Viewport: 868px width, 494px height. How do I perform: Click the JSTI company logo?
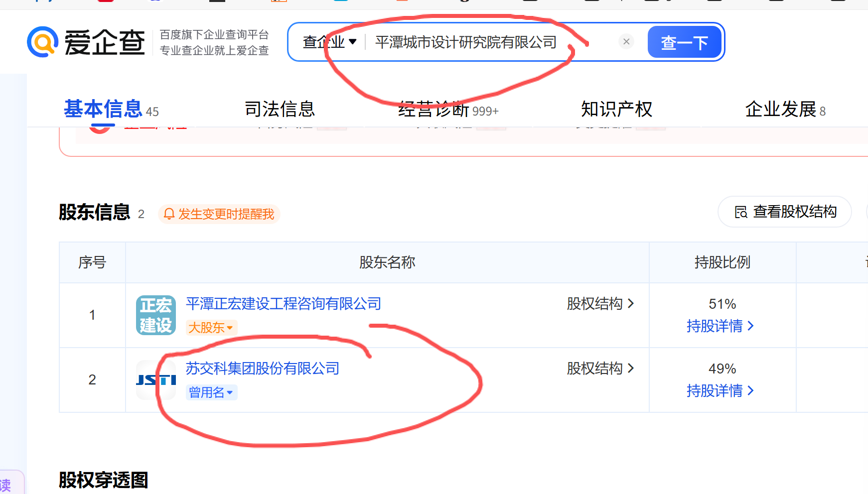pyautogui.click(x=156, y=380)
